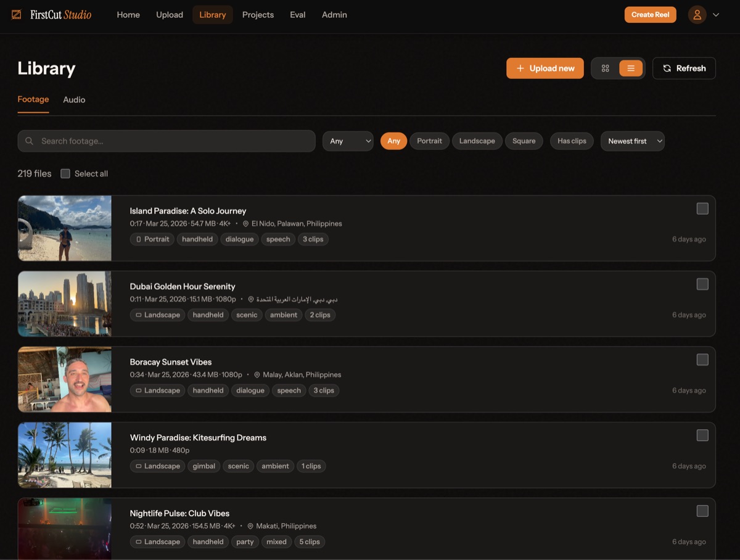Enable the Select all checkbox
The width and height of the screenshot is (740, 560).
pyautogui.click(x=65, y=173)
